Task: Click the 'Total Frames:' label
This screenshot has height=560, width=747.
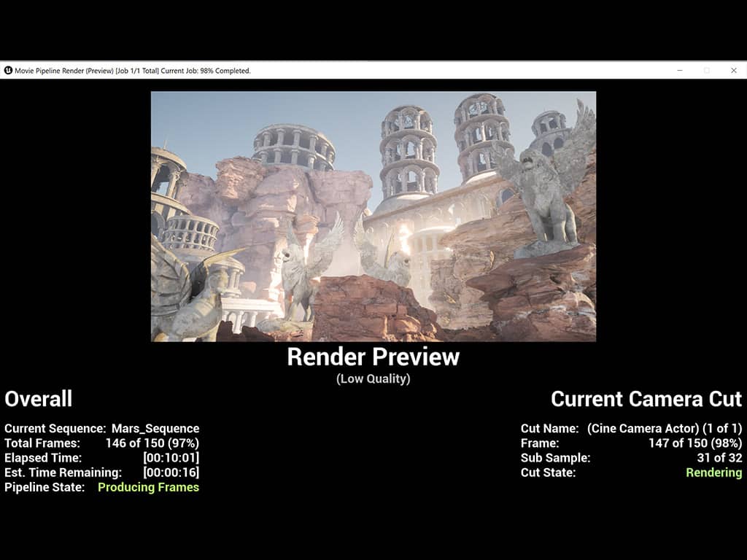Action: (x=42, y=443)
